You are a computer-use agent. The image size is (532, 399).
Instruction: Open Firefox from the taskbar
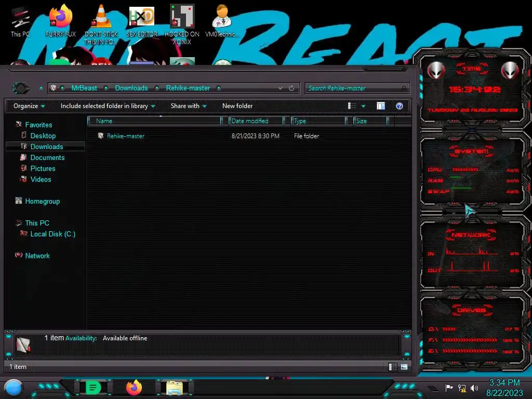point(134,388)
